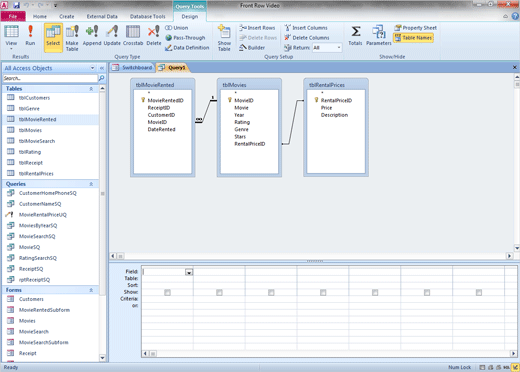Image resolution: width=520 pixels, height=372 pixels.
Task: Choose the Select query type
Action: point(53,37)
